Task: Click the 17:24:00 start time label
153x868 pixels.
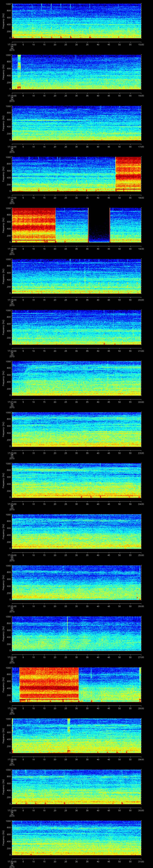Action: [12, 555]
